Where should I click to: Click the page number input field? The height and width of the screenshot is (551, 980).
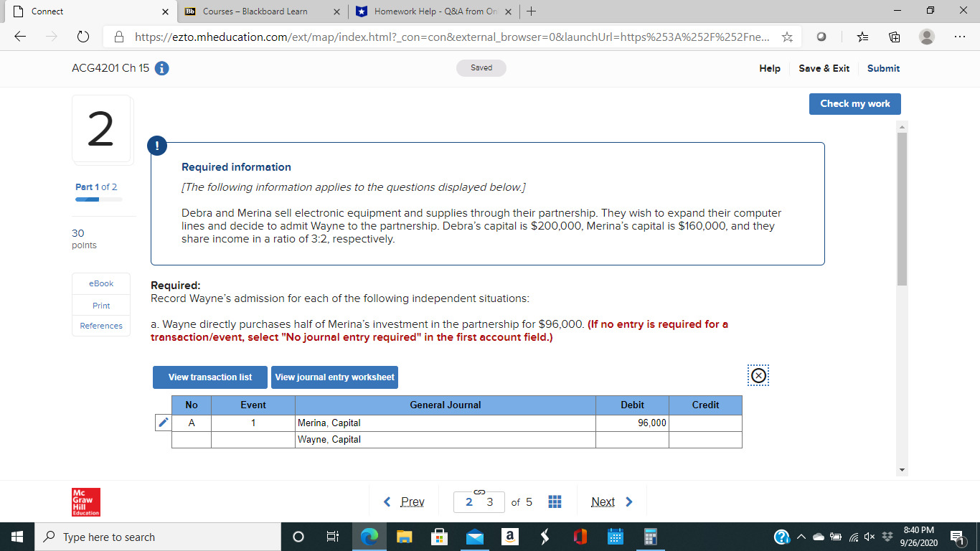tap(479, 501)
